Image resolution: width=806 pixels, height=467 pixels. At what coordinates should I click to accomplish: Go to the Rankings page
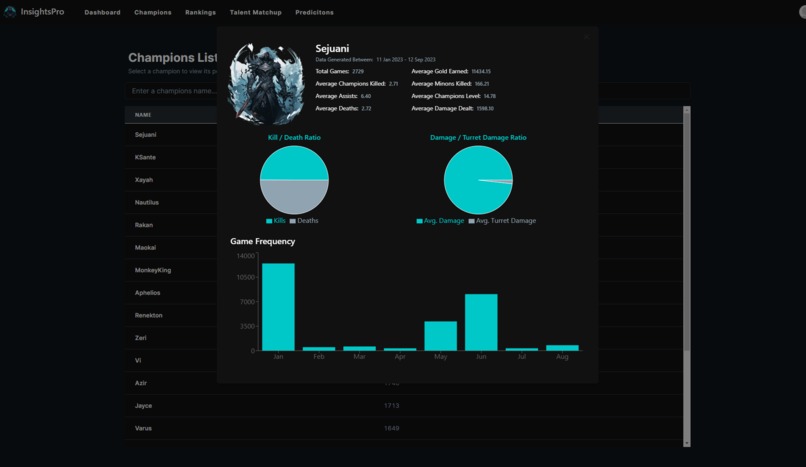coord(200,12)
